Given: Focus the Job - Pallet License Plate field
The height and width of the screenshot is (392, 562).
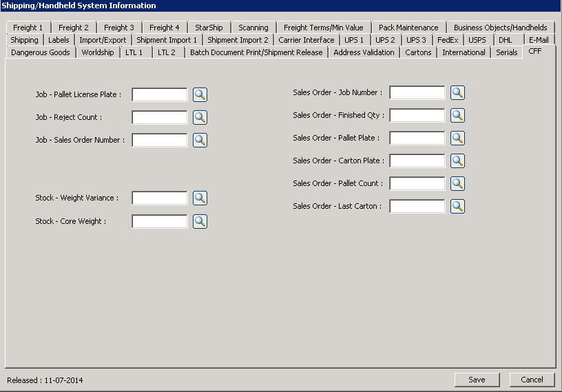Looking at the screenshot, I should [x=160, y=95].
